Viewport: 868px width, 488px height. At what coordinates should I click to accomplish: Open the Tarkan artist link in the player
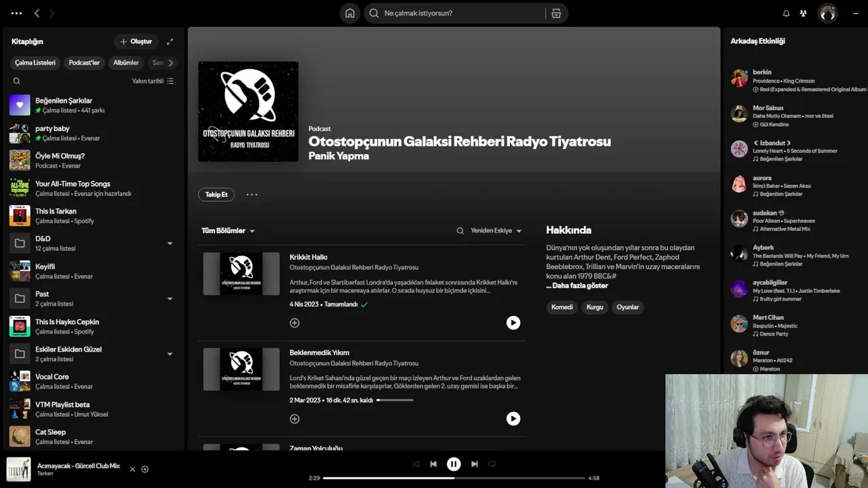click(x=45, y=473)
